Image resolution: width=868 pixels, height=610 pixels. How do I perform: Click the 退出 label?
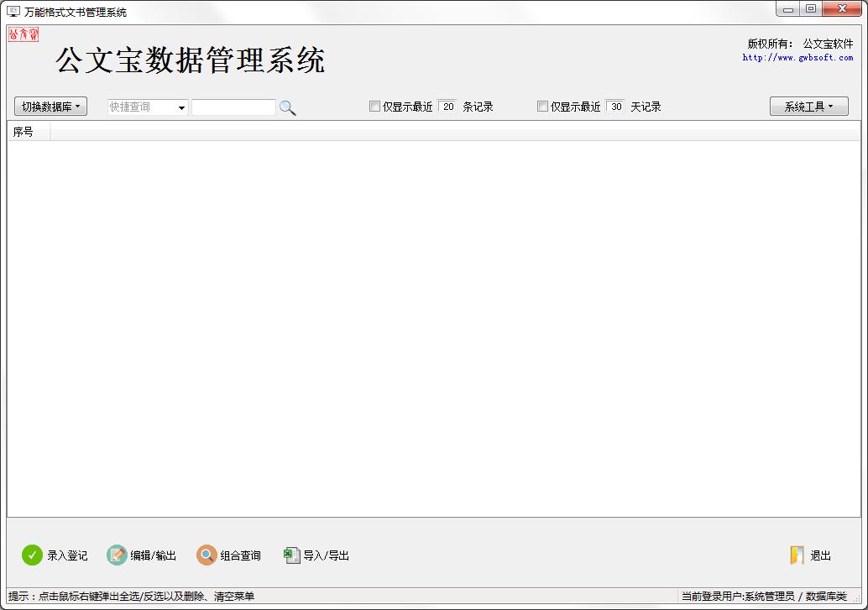tap(820, 555)
